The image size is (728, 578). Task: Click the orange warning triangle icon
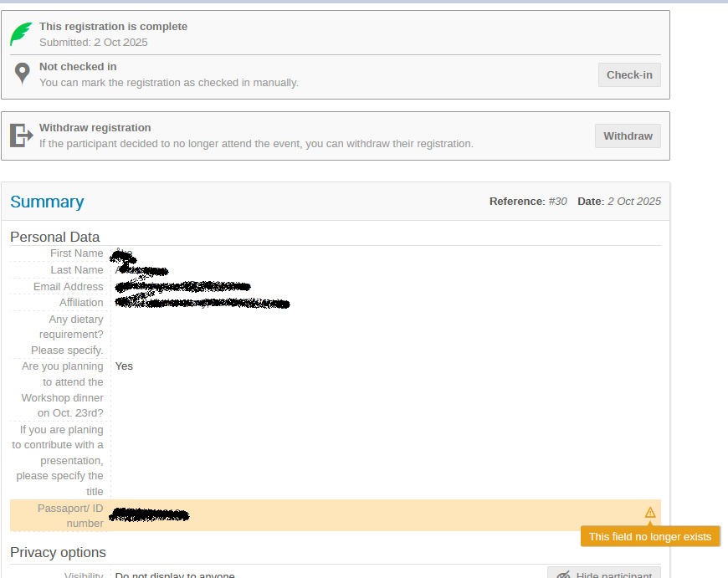tap(650, 513)
